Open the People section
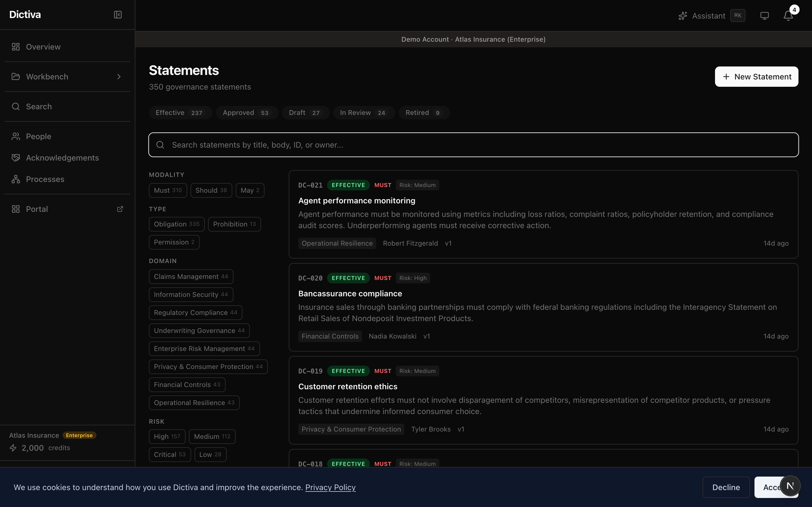 tap(39, 137)
